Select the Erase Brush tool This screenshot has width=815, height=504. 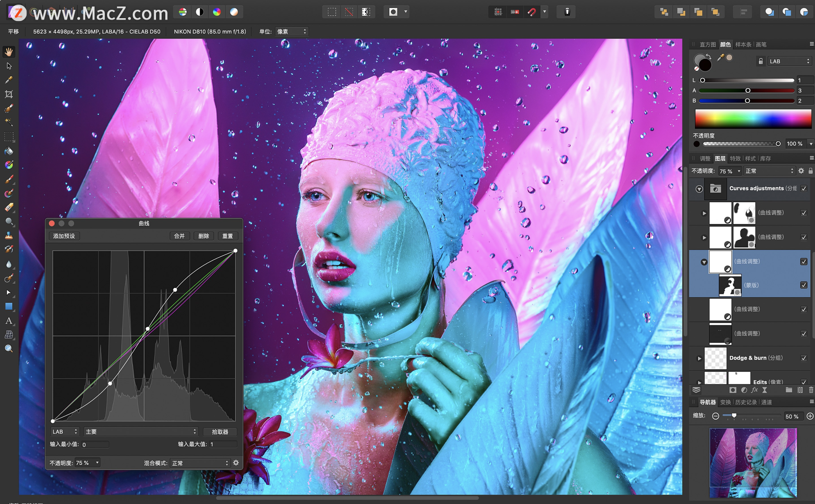[x=9, y=207]
